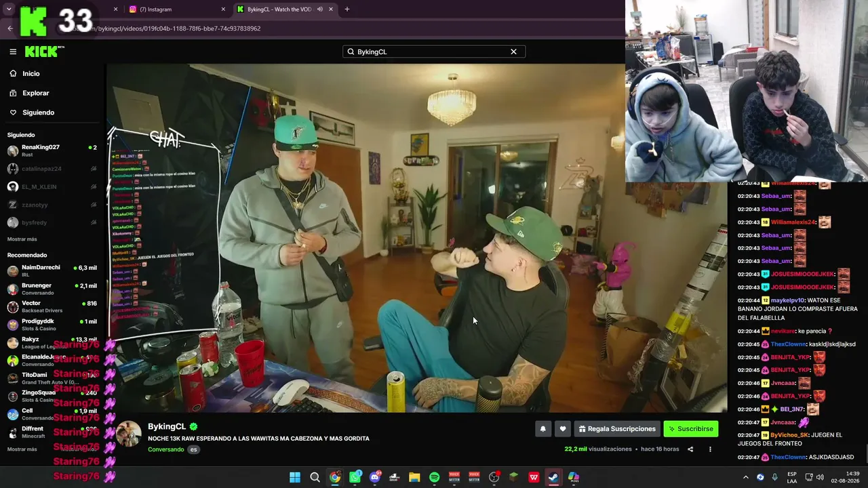Open Discord from taskbar
This screenshot has height=488, width=868.
pos(375,477)
